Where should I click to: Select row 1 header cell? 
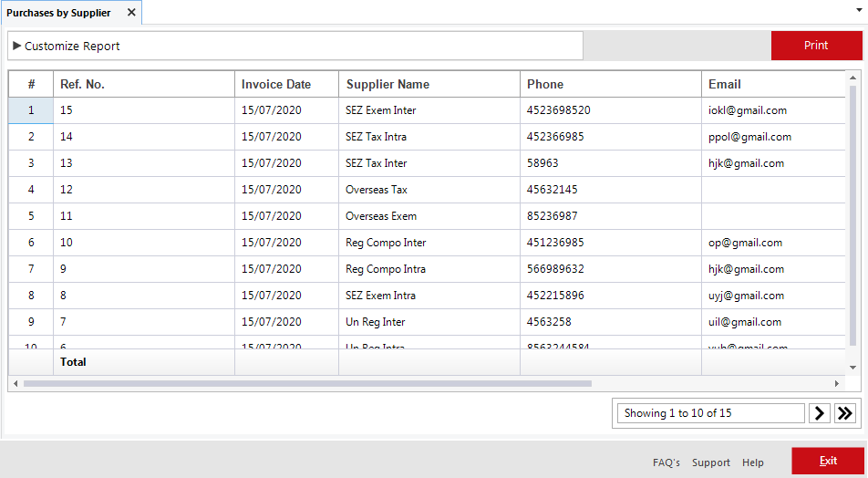pyautogui.click(x=31, y=110)
